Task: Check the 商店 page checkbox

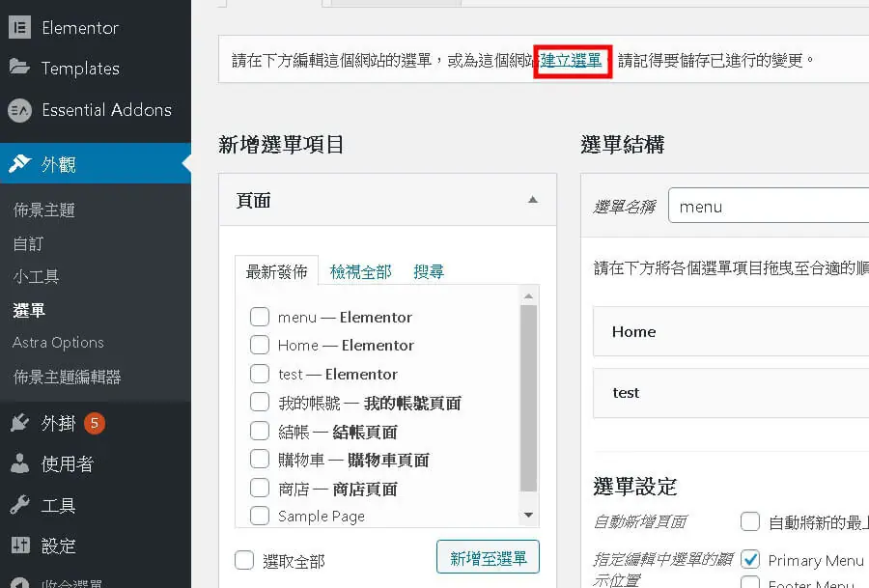Action: tap(260, 488)
